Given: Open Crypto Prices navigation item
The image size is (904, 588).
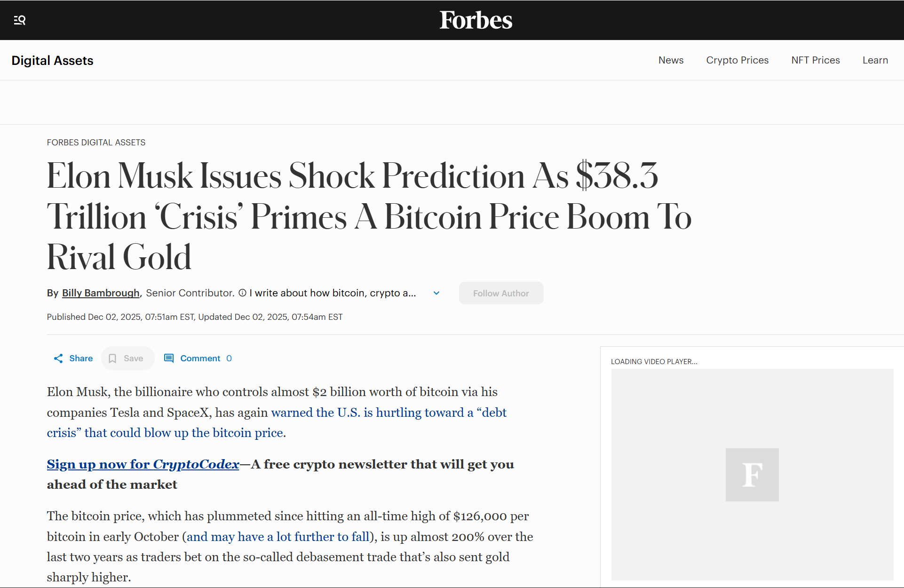Looking at the screenshot, I should (x=737, y=60).
